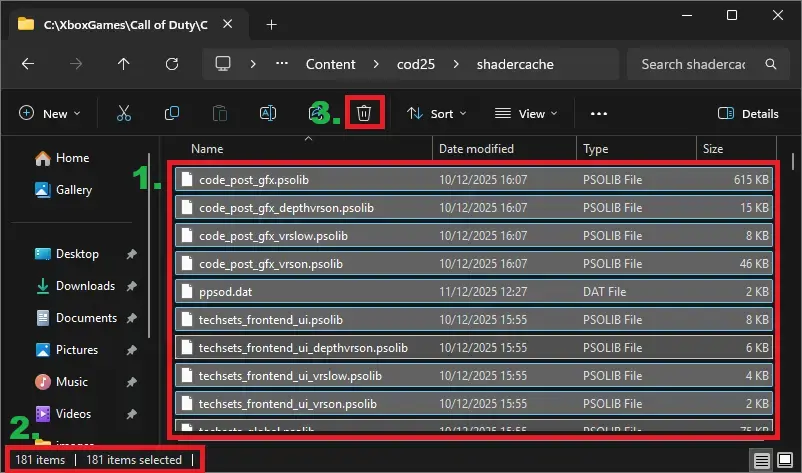Open Home in navigation pane
This screenshot has width=802, height=473.
[62, 158]
